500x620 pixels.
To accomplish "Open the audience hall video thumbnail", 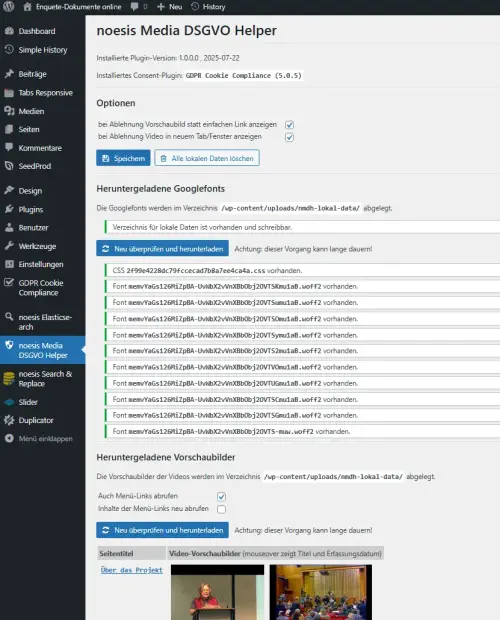I will point(321,592).
